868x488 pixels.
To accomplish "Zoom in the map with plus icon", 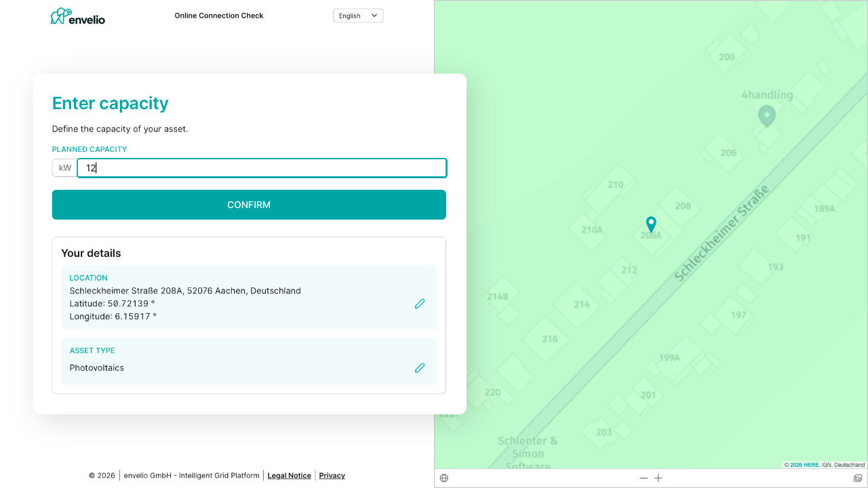I will [658, 478].
